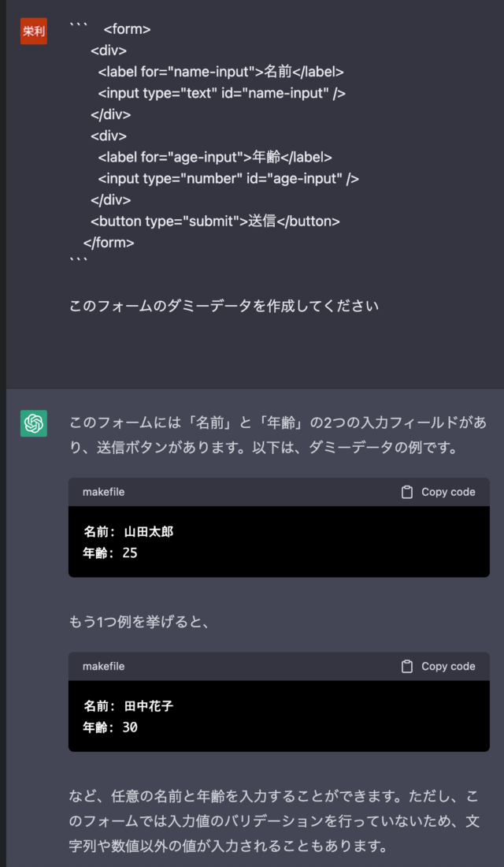Click the user prompt "このフォームのダミーデータを作成してください"

pos(224,306)
